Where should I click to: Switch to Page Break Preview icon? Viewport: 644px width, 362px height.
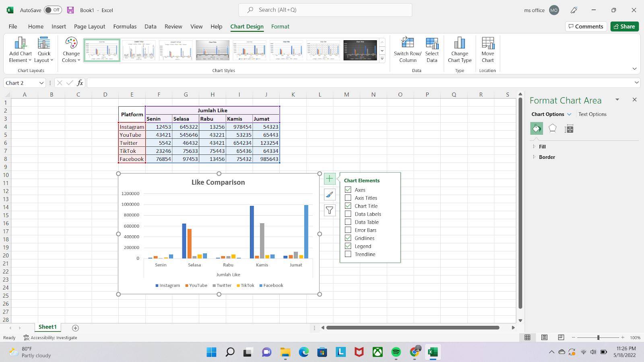click(x=561, y=337)
